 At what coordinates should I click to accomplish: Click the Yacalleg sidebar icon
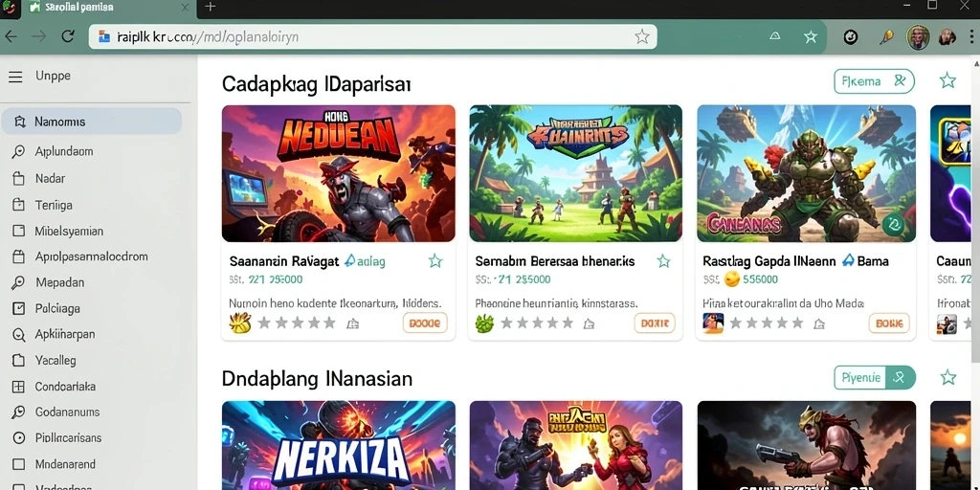click(18, 361)
